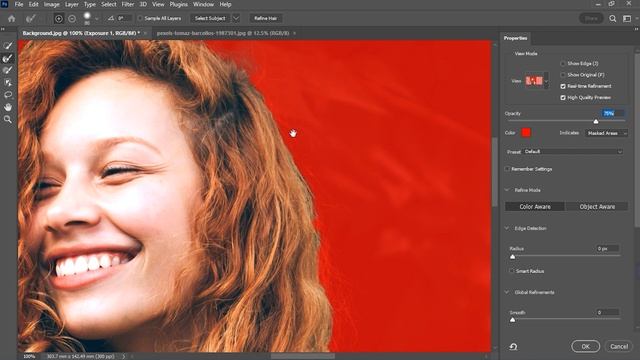Switch refine mode to Color Aware
The image size is (640, 360).
point(535,207)
